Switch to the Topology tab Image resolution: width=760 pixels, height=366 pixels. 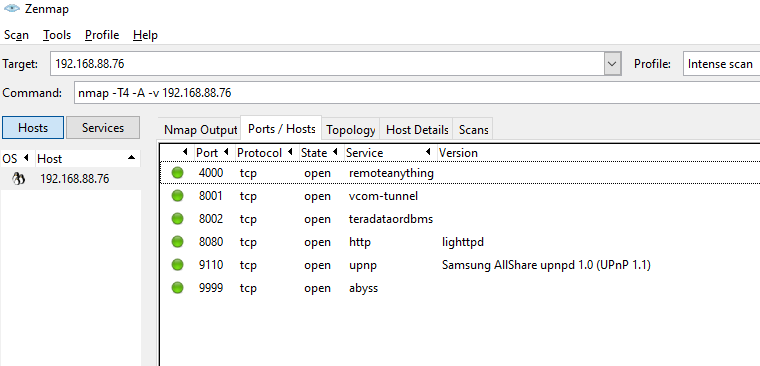pos(351,130)
